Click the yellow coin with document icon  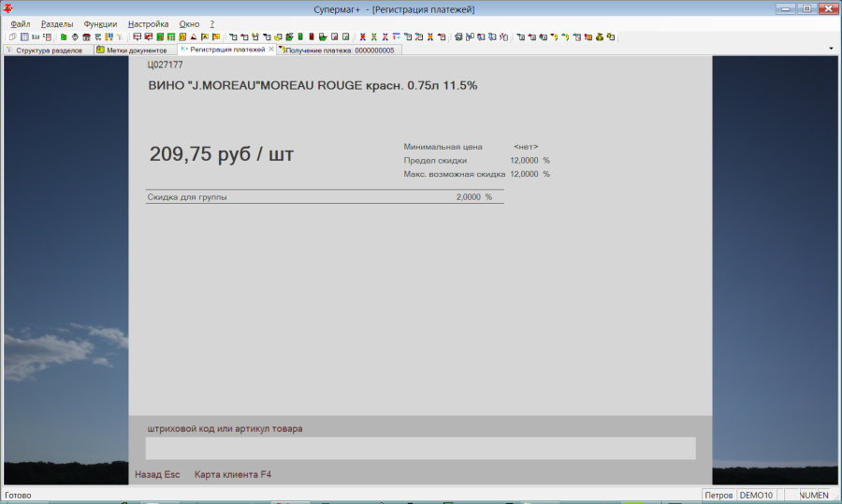(x=278, y=37)
